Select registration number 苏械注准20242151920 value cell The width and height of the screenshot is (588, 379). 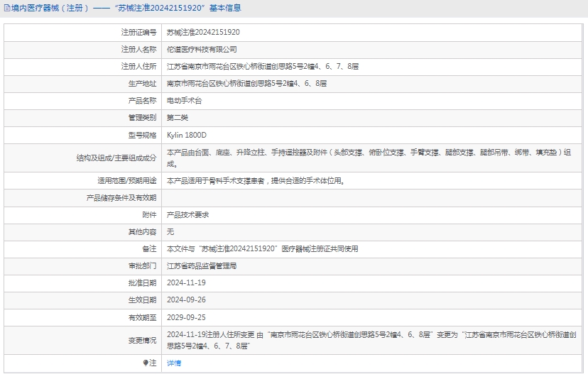(x=203, y=33)
